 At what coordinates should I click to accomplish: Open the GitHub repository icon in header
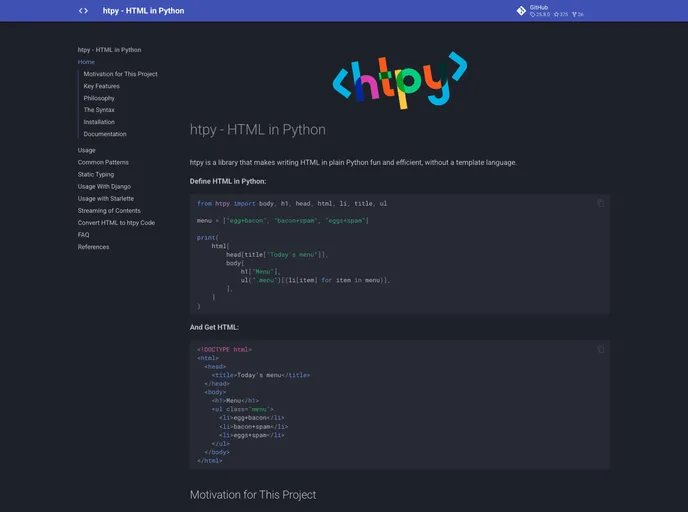click(521, 11)
